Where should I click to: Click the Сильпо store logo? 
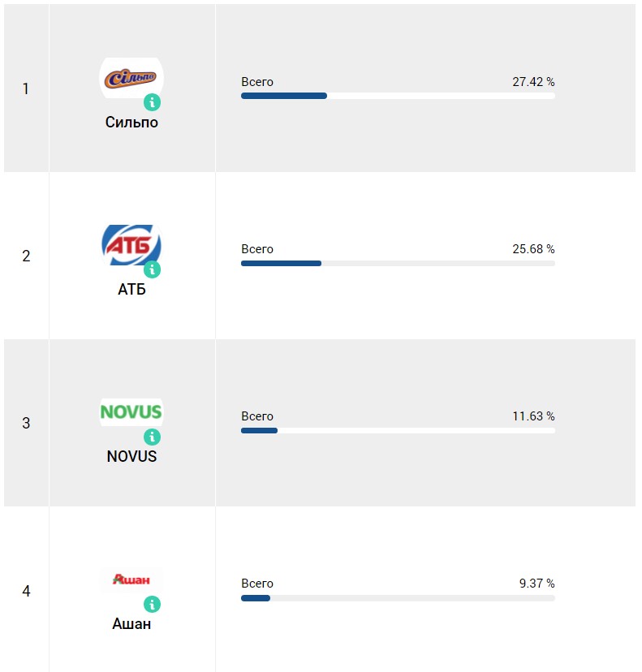tap(131, 78)
